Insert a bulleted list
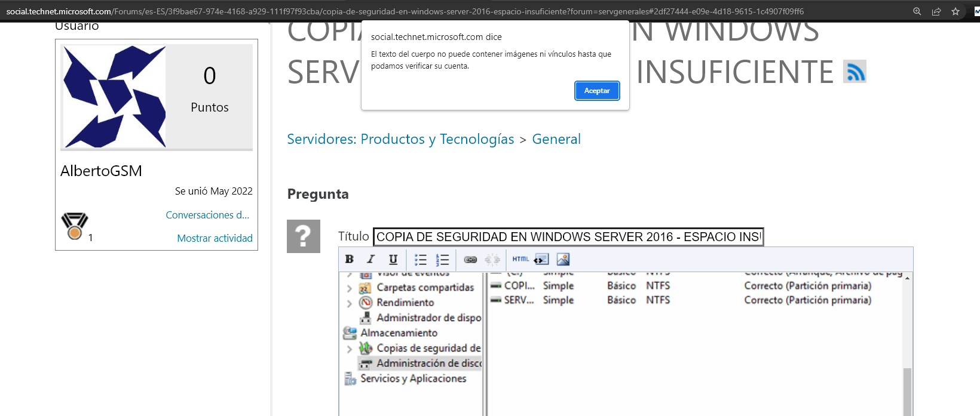Screen dimensions: 980x416 pos(421,260)
